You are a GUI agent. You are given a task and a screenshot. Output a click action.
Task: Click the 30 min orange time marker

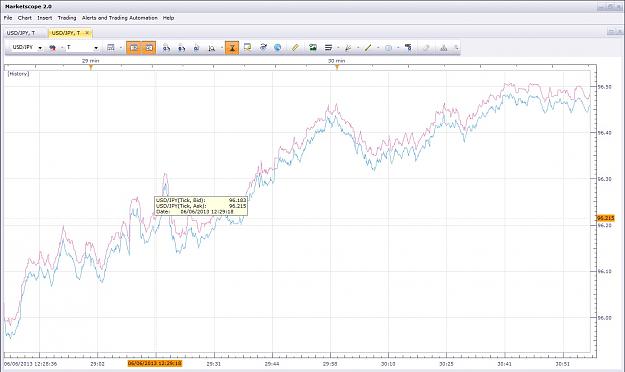tap(337, 67)
